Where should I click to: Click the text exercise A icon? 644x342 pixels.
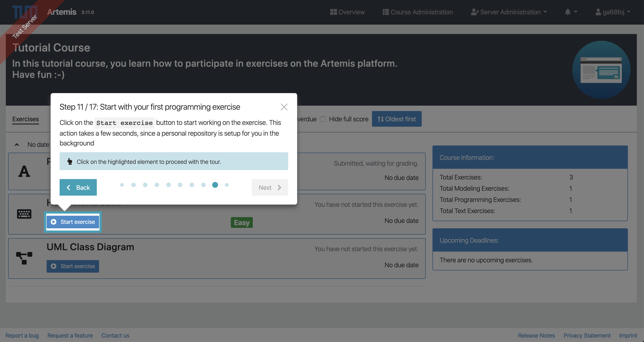[x=24, y=171]
